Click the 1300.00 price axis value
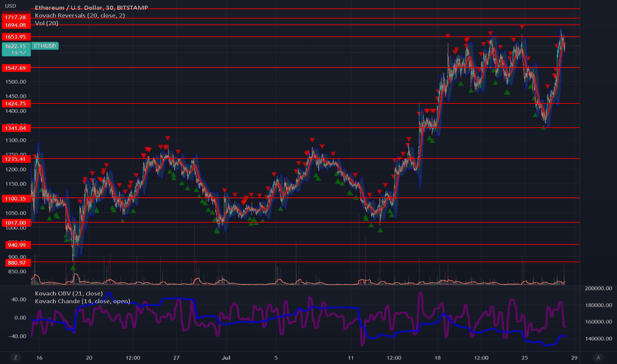 (16, 140)
